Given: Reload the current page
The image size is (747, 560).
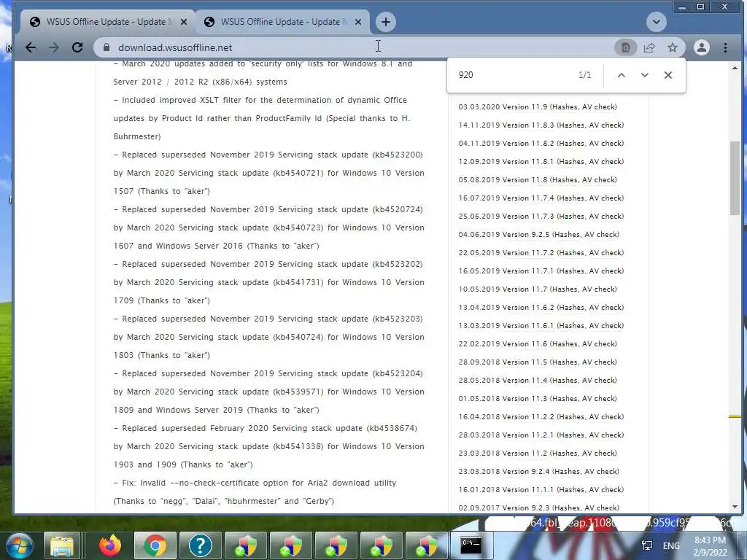Looking at the screenshot, I should coord(77,47).
